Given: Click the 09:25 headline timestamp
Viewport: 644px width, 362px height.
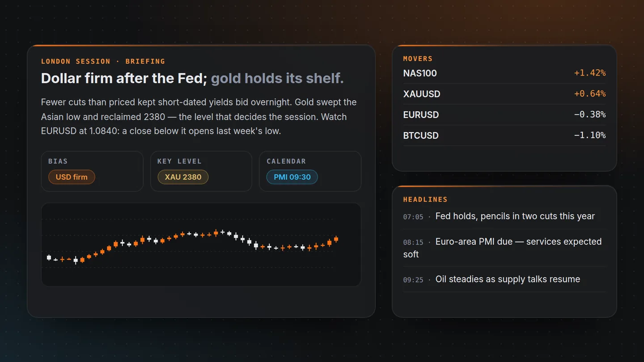Looking at the screenshot, I should coord(413,280).
